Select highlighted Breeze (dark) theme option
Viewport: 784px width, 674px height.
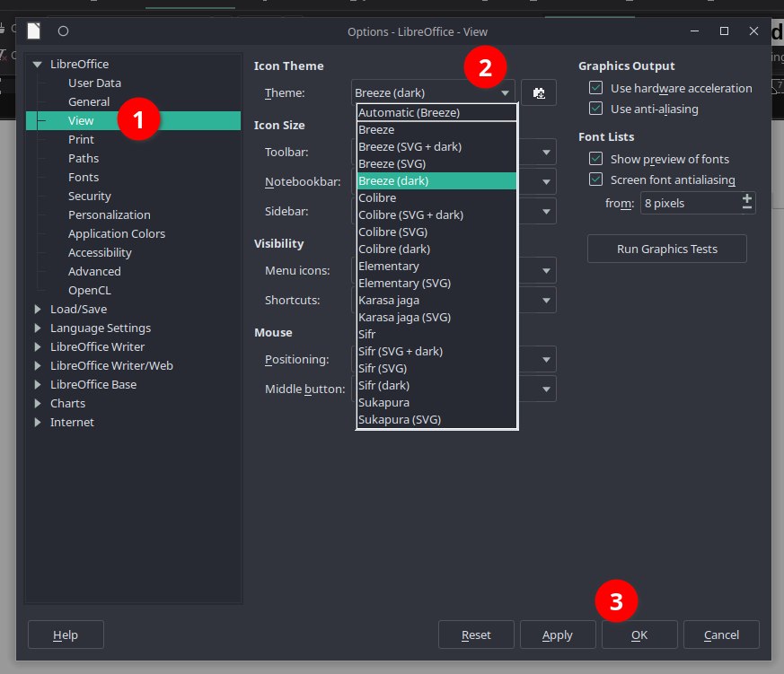[436, 181]
